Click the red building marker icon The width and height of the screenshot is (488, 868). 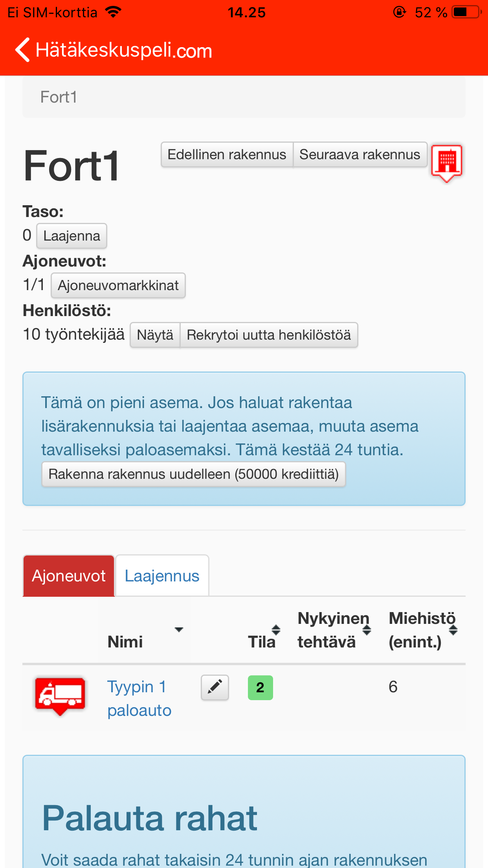point(447,162)
